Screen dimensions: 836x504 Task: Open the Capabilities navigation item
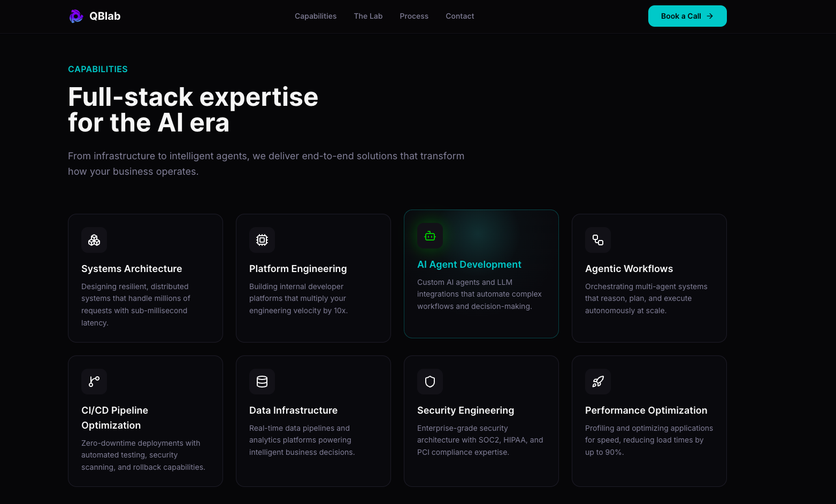coord(316,16)
